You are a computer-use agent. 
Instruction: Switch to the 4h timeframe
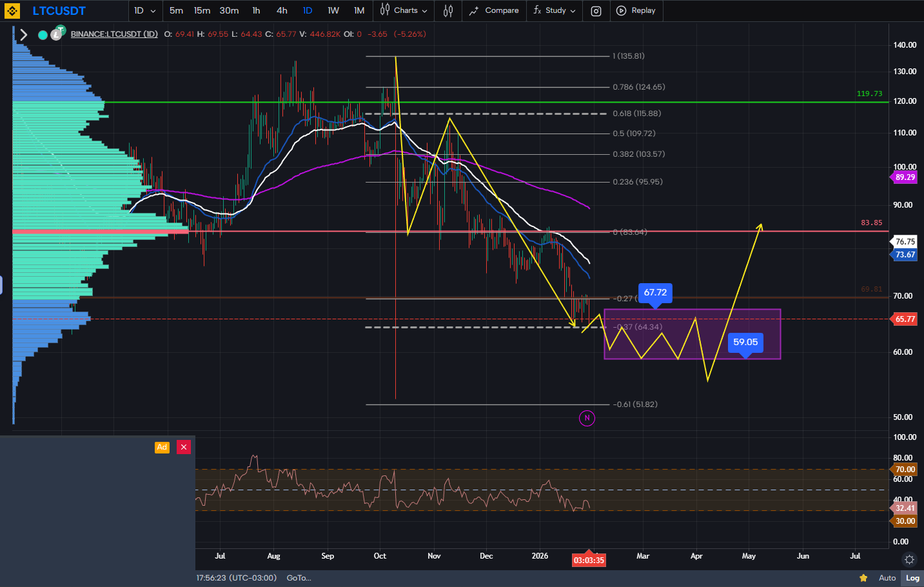coord(282,11)
